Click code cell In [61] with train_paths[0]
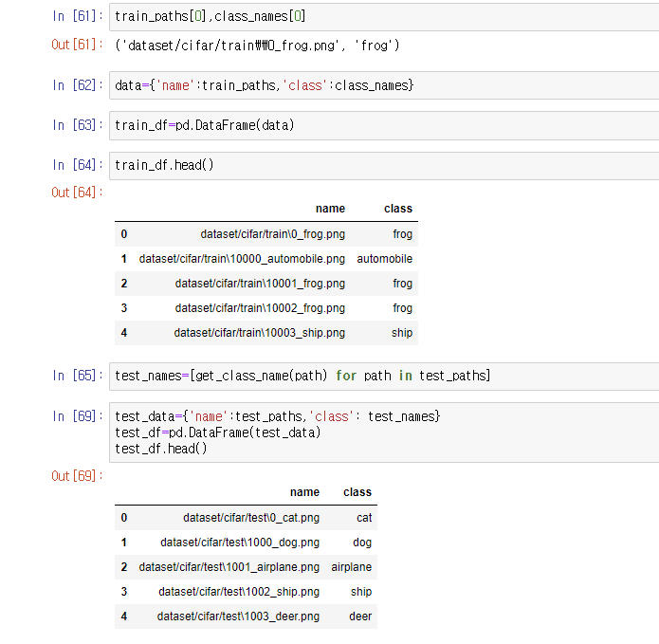The image size is (659, 644). coord(384,17)
